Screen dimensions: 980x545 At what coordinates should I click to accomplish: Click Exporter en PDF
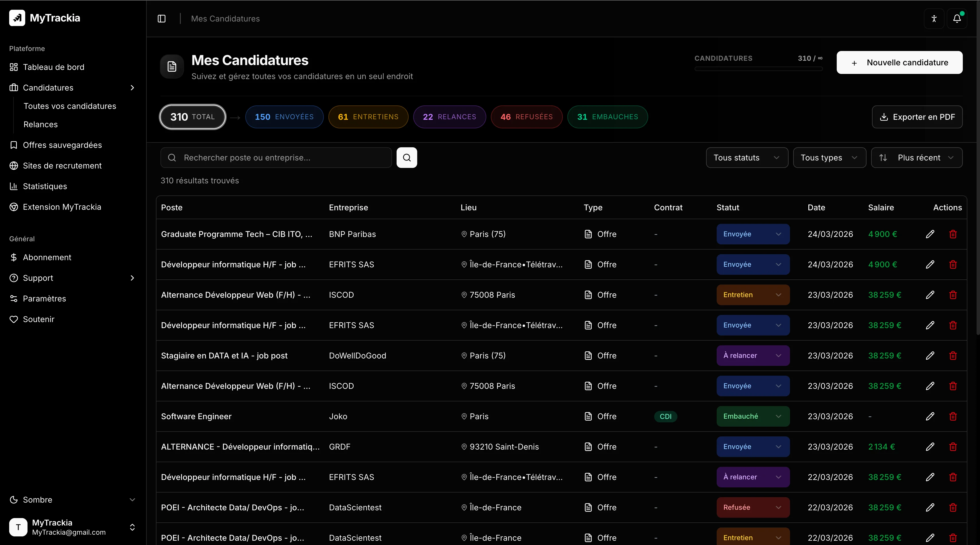pos(917,117)
